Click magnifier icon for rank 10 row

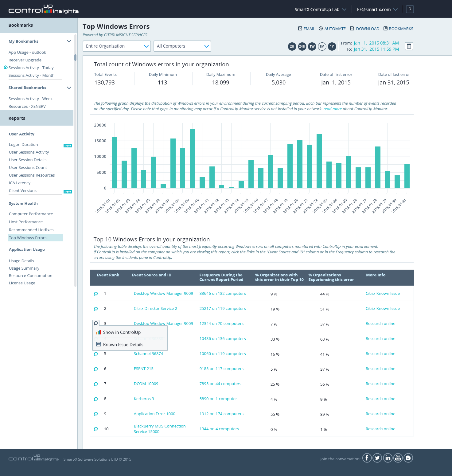pyautogui.click(x=96, y=429)
